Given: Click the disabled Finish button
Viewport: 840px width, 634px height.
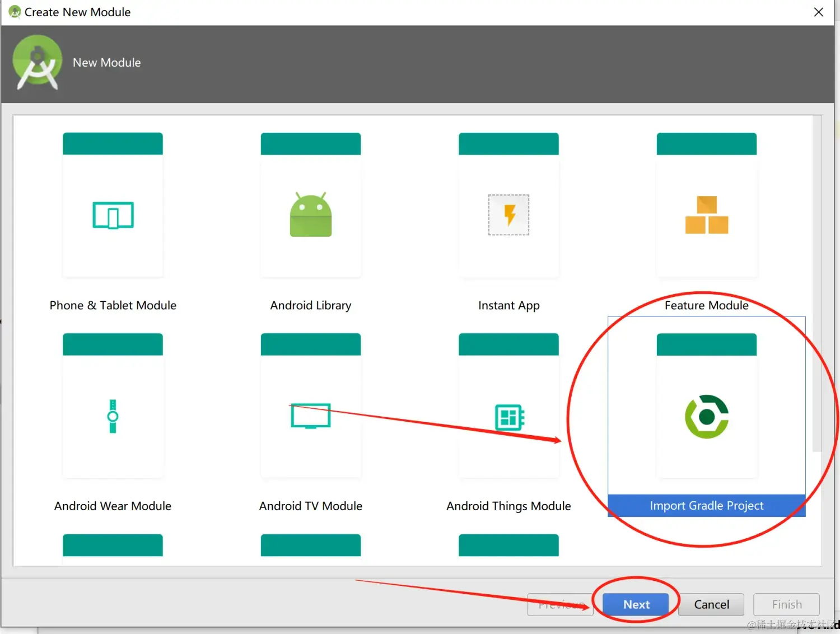Looking at the screenshot, I should (x=786, y=604).
